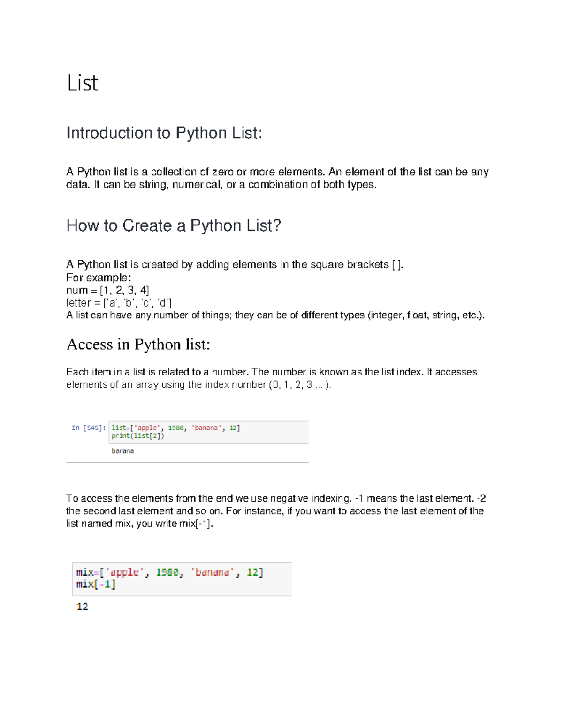Click the 'For example:' text line

(x=99, y=278)
